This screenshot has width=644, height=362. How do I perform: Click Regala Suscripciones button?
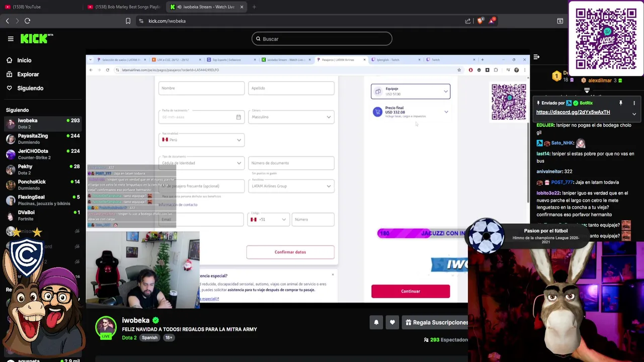(436, 322)
